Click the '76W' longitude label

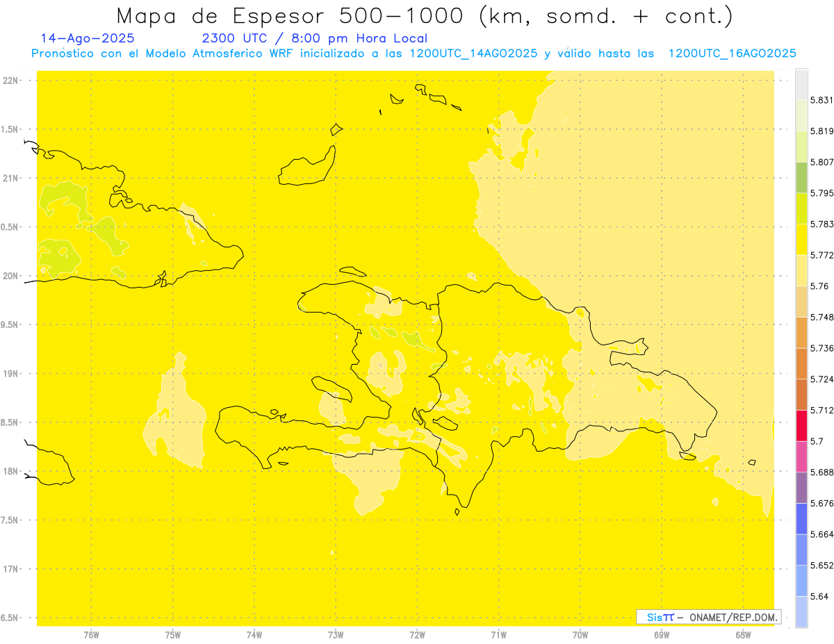pos(91,635)
